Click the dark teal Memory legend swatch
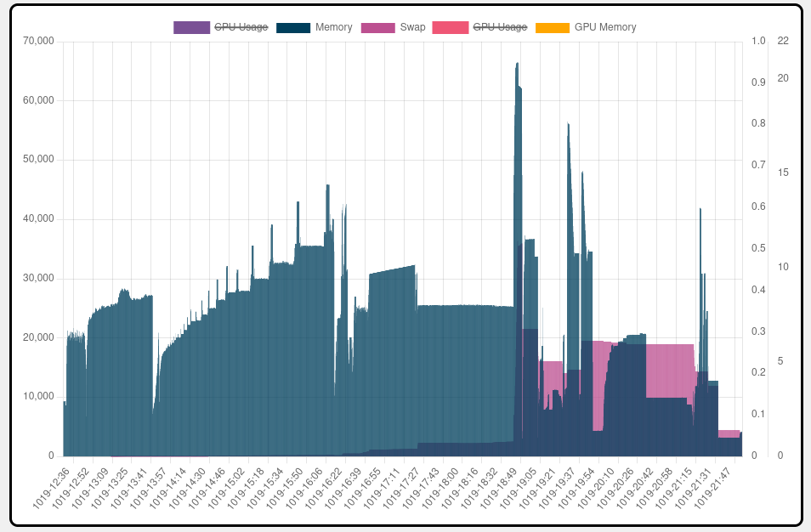The image size is (811, 532). [294, 27]
